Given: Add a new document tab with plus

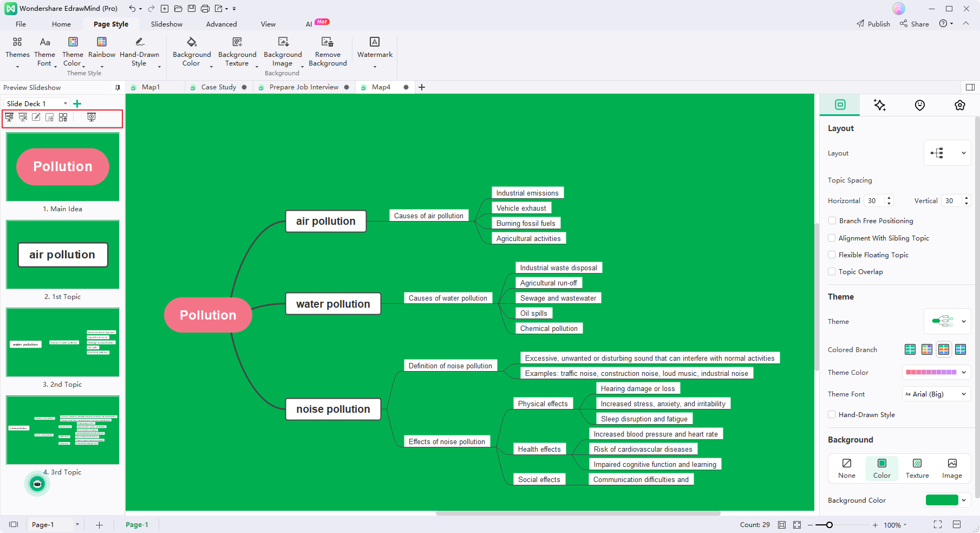Looking at the screenshot, I should tap(422, 87).
